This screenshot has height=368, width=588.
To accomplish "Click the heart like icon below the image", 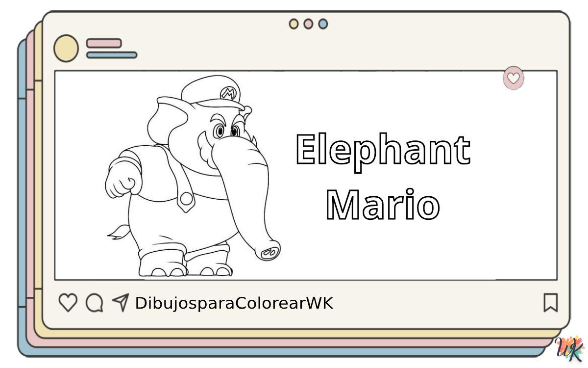I will pos(68,303).
